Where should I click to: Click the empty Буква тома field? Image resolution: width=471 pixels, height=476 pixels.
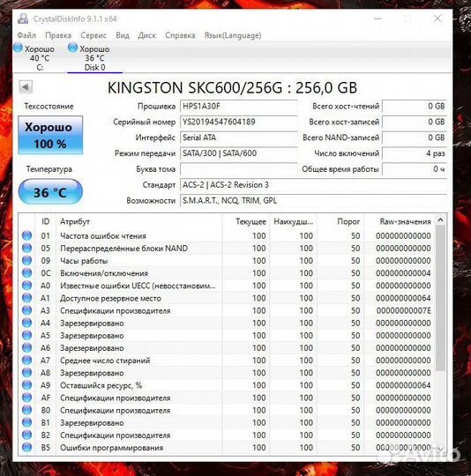tap(239, 169)
